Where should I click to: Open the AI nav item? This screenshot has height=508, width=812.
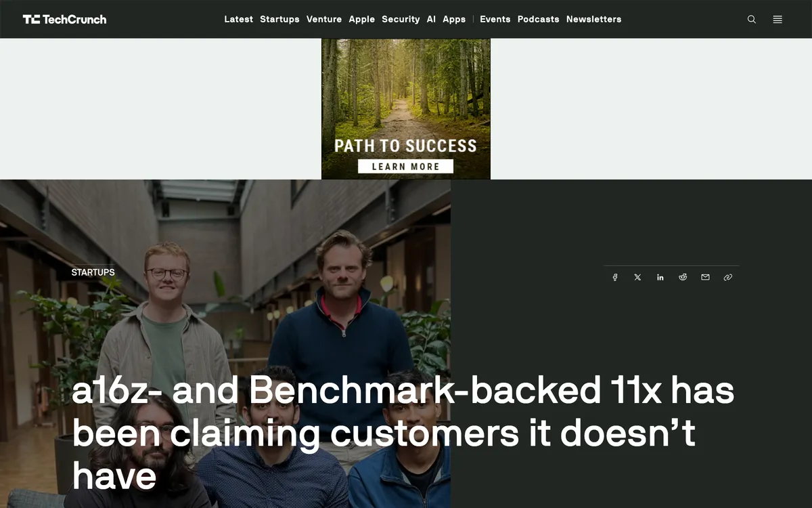pos(431,19)
